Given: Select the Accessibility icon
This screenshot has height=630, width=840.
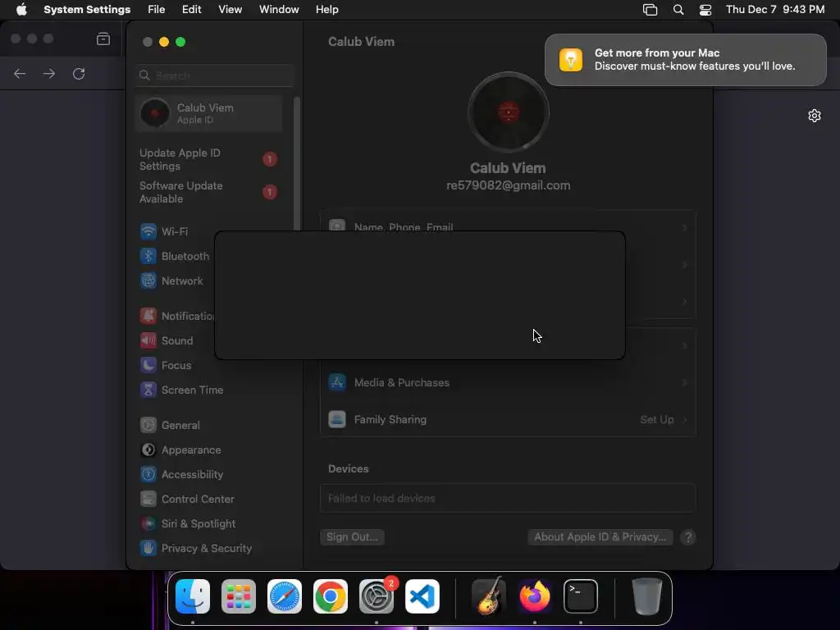Looking at the screenshot, I should 148,475.
